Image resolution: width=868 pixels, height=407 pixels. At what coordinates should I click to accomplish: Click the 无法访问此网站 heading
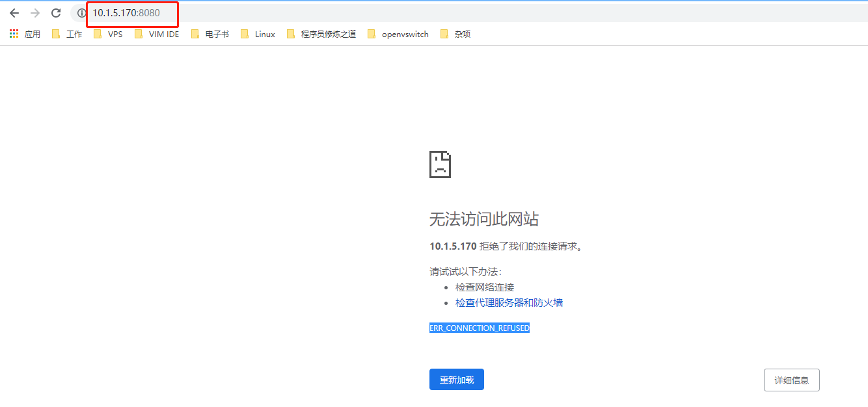[x=484, y=219]
